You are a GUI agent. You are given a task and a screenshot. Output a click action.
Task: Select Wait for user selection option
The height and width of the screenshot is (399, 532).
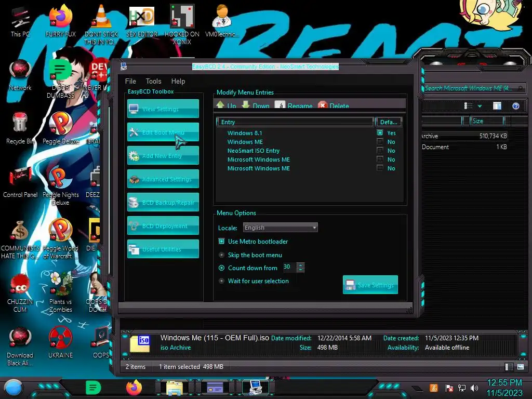[x=221, y=281]
